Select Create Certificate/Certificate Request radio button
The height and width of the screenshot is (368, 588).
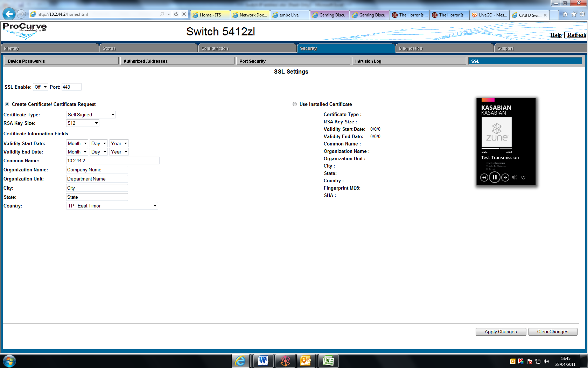click(7, 104)
